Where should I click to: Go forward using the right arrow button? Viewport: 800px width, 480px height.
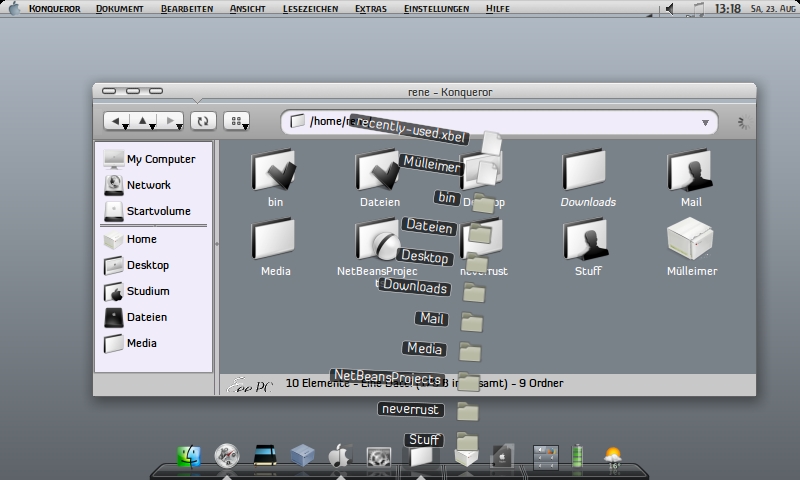[170, 121]
